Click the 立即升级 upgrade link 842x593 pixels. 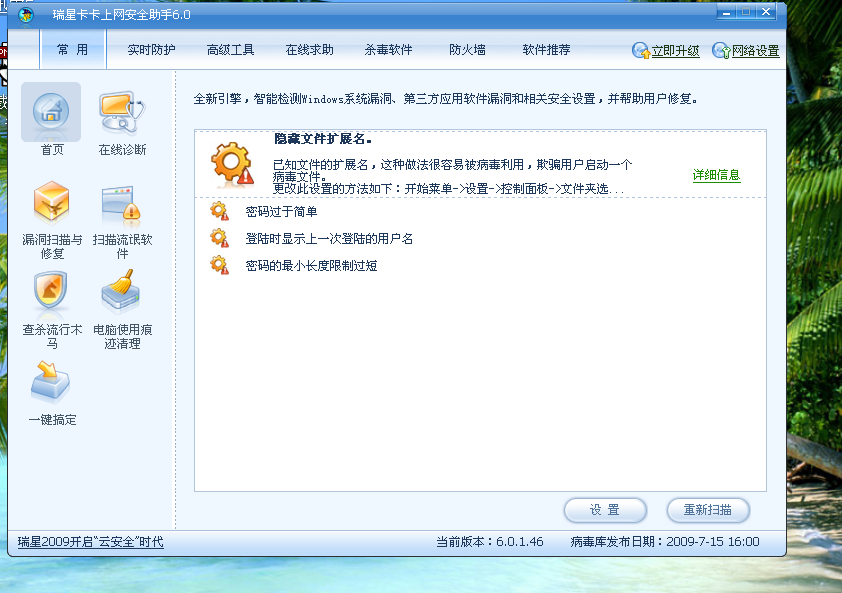(x=676, y=51)
